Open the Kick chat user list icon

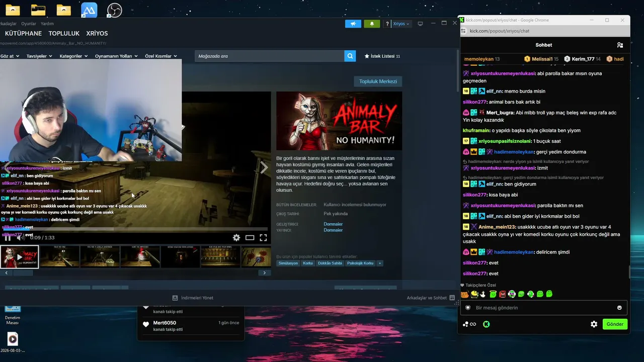[x=620, y=45]
